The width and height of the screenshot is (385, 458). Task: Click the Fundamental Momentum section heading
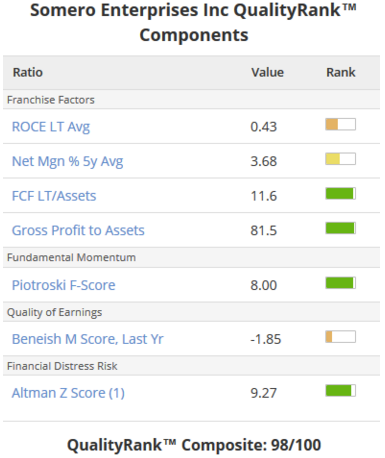[x=71, y=257]
